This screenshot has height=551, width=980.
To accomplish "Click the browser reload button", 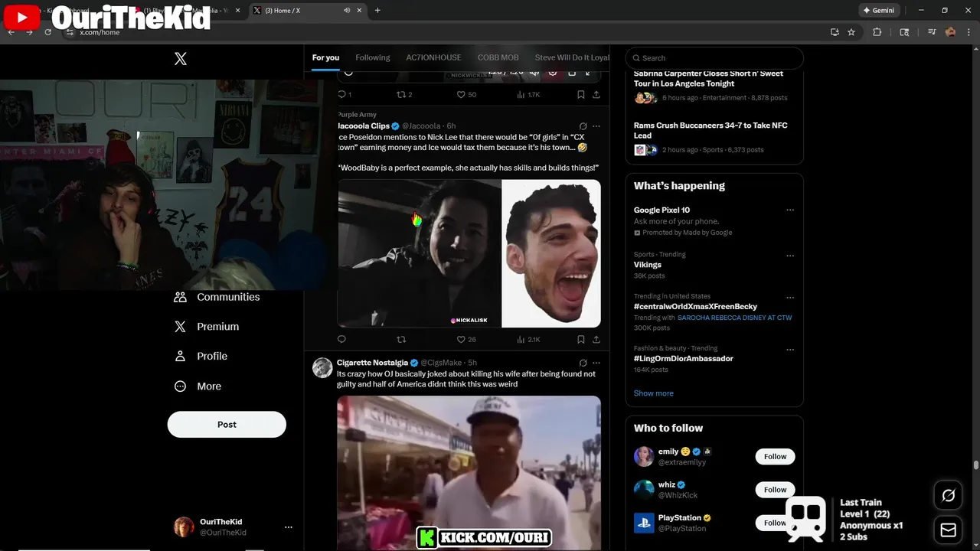I will [47, 32].
